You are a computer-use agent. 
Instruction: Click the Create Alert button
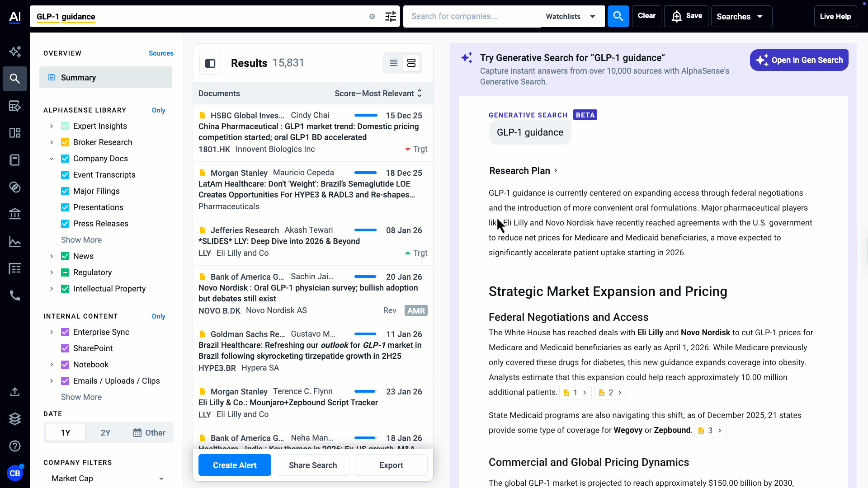[x=235, y=465]
